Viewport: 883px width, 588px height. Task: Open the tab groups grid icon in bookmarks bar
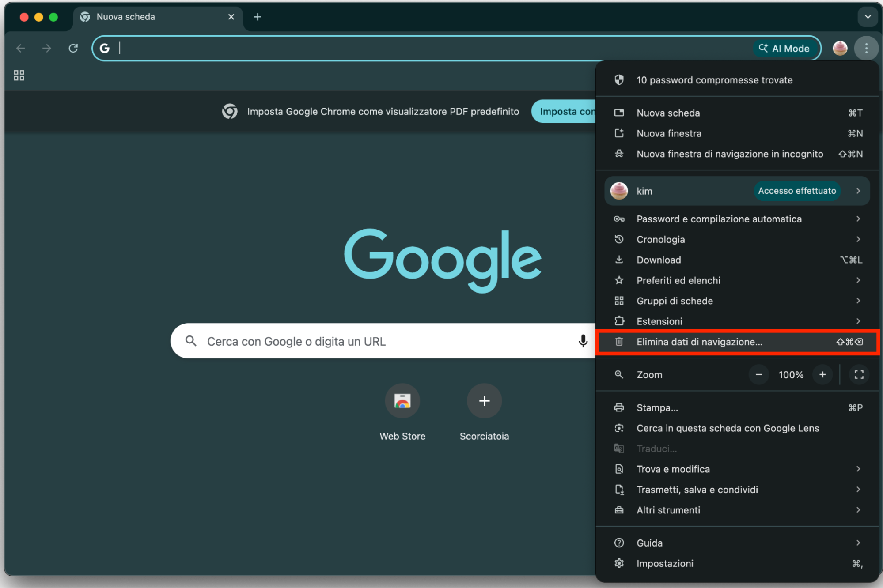19,75
